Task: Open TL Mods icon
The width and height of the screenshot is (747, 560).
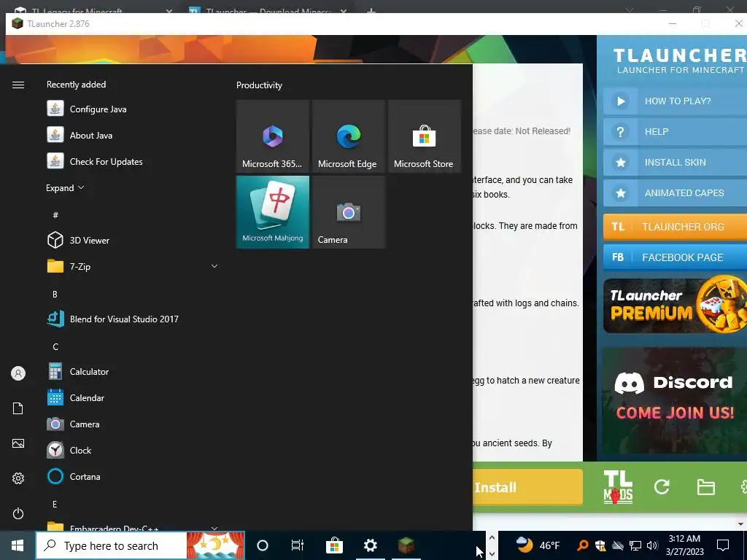Action: pyautogui.click(x=619, y=486)
